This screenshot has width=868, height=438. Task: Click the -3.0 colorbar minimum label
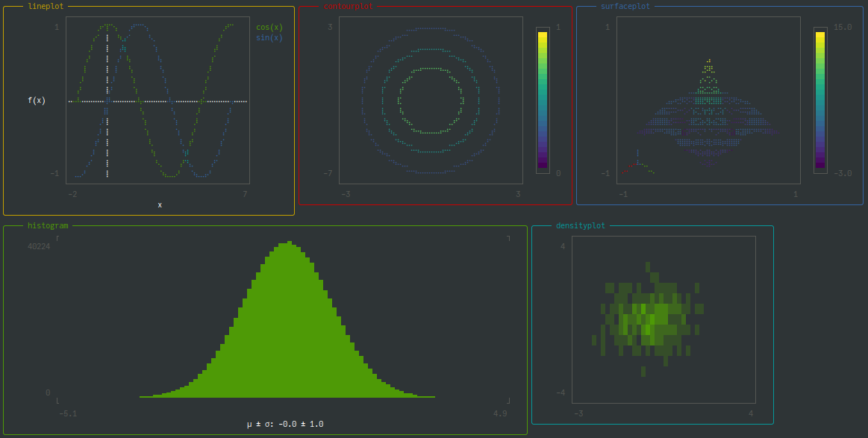843,173
